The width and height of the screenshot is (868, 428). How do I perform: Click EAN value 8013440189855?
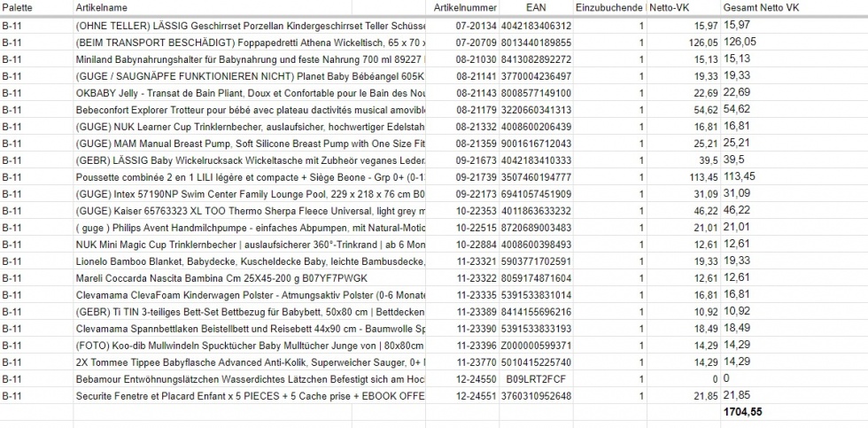click(536, 42)
